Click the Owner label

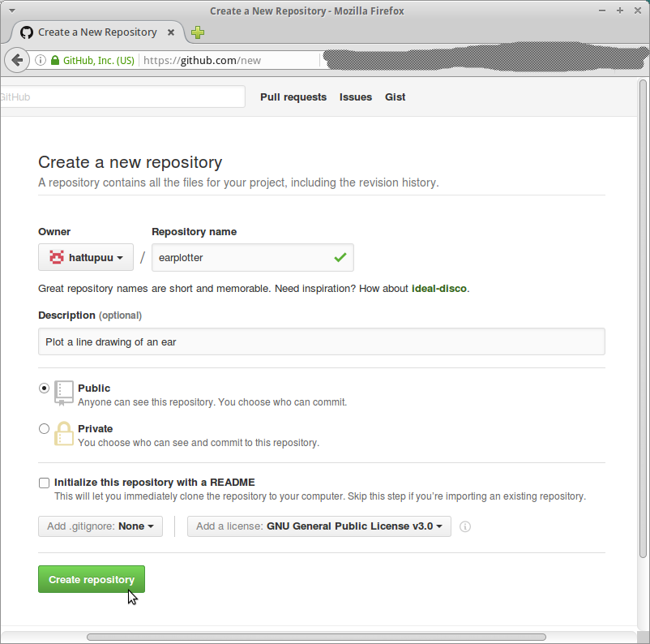pos(54,231)
